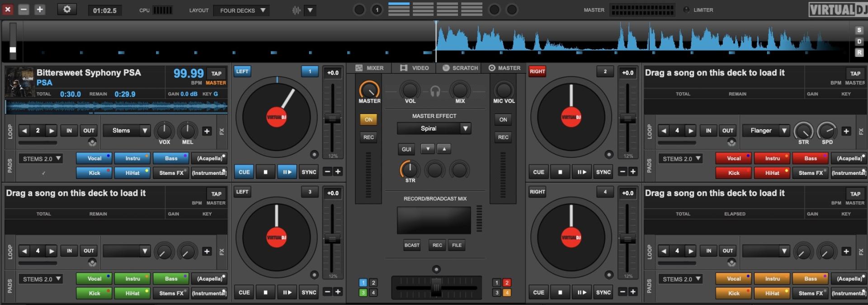
Task: Click the S button beside the waveform
Action: 859,30
